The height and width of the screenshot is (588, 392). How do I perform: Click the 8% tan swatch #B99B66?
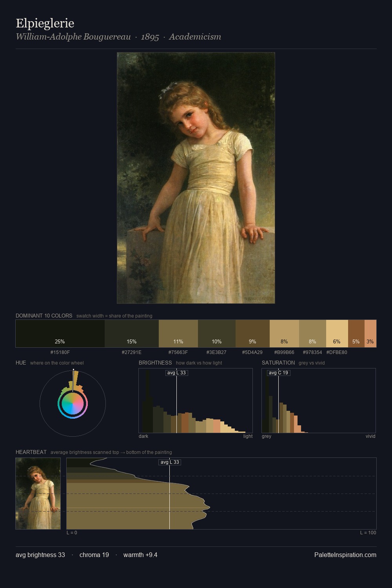(284, 334)
